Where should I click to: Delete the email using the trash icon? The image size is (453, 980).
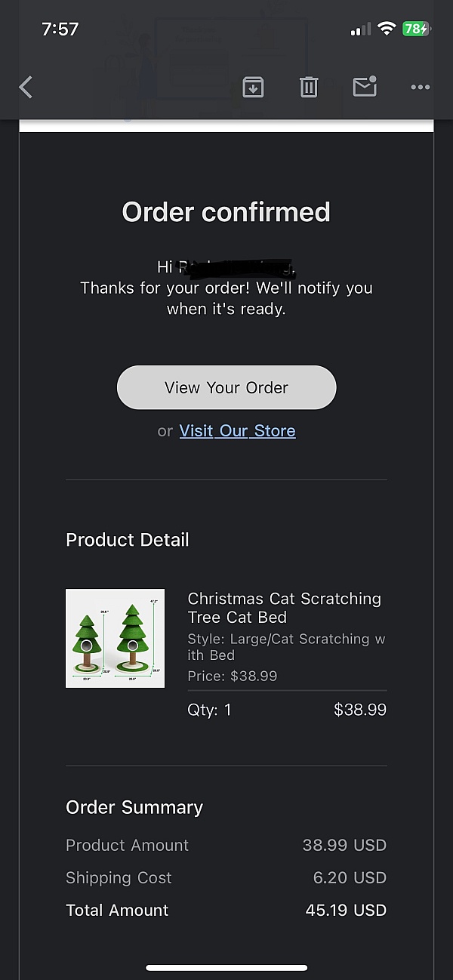[309, 88]
